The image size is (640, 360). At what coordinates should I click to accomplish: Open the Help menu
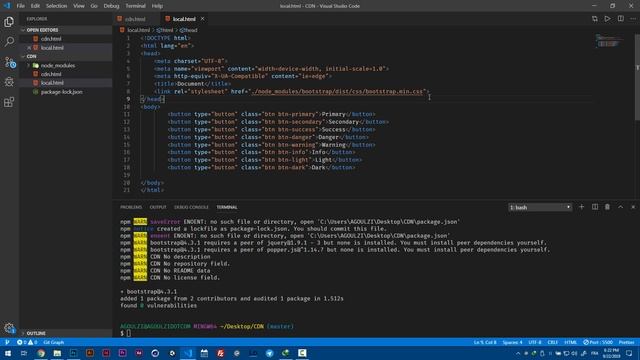point(157,6)
